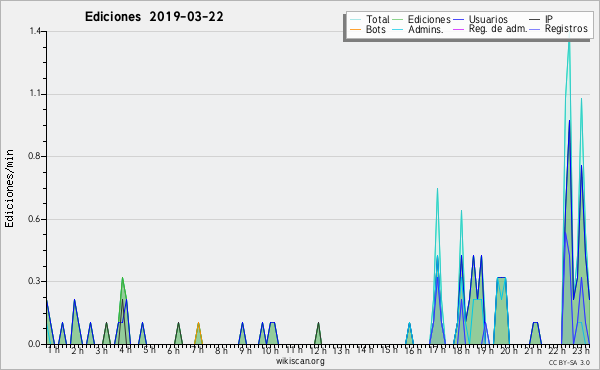Click the '10 h' x-axis label
The image size is (600, 370).
tap(270, 350)
